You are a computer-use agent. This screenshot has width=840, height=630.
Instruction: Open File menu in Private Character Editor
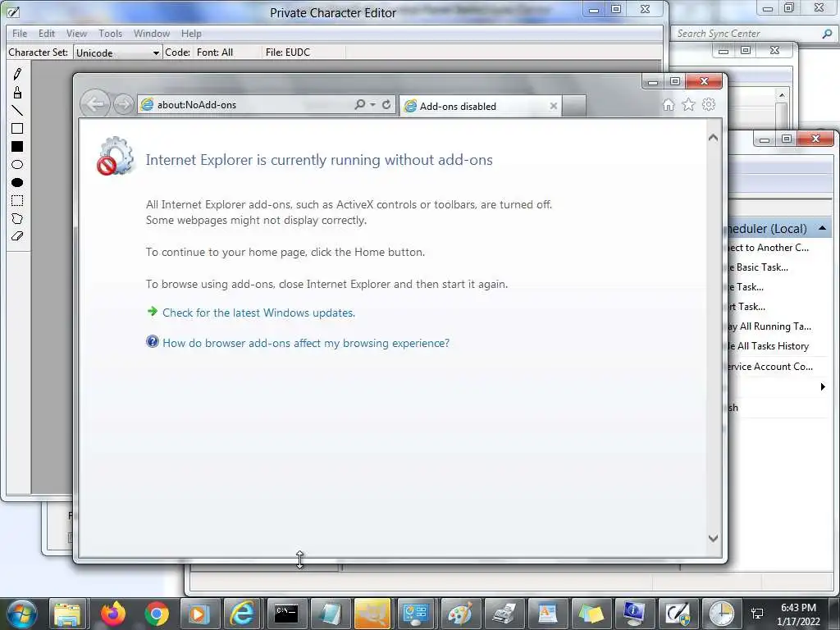(x=20, y=33)
